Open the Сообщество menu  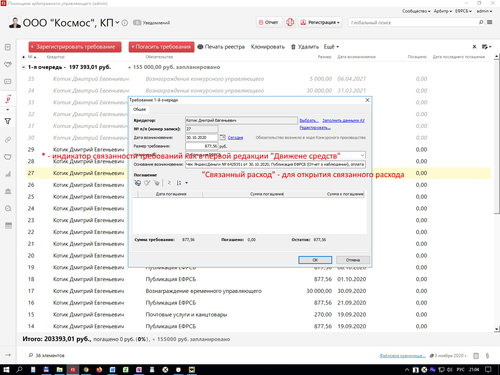(x=416, y=11)
